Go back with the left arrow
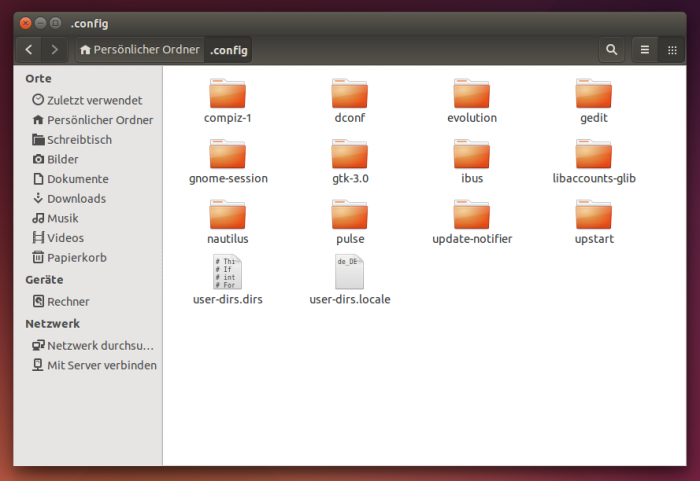 tap(29, 49)
